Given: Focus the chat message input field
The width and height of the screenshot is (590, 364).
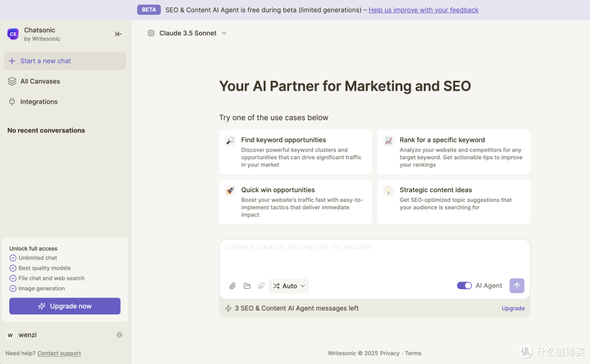Looking at the screenshot, I should coord(374,258).
